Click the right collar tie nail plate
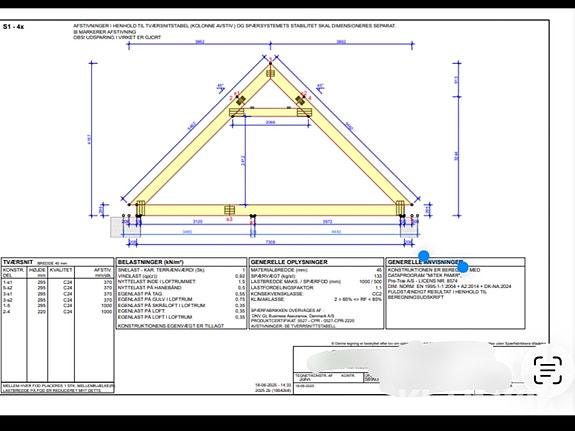 coord(304,112)
